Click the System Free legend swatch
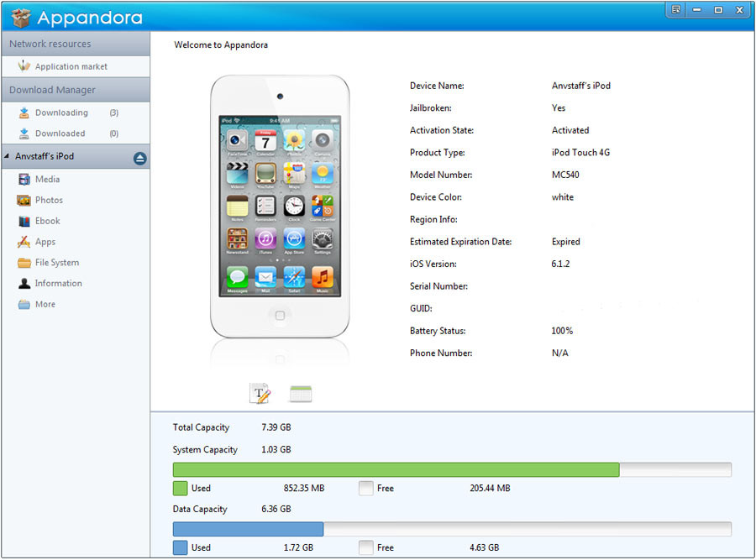The width and height of the screenshot is (756, 560). 366,488
